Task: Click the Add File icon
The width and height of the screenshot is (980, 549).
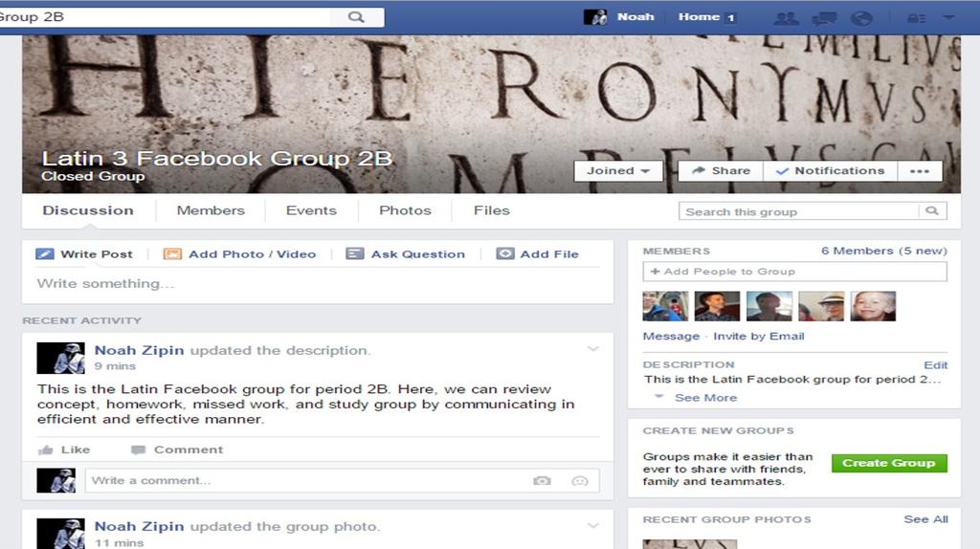Action: 505,253
